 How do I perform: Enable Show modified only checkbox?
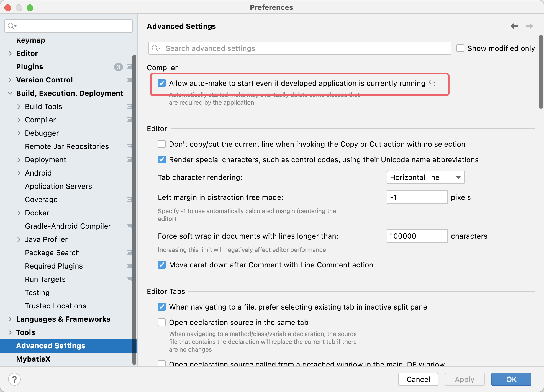coord(460,48)
